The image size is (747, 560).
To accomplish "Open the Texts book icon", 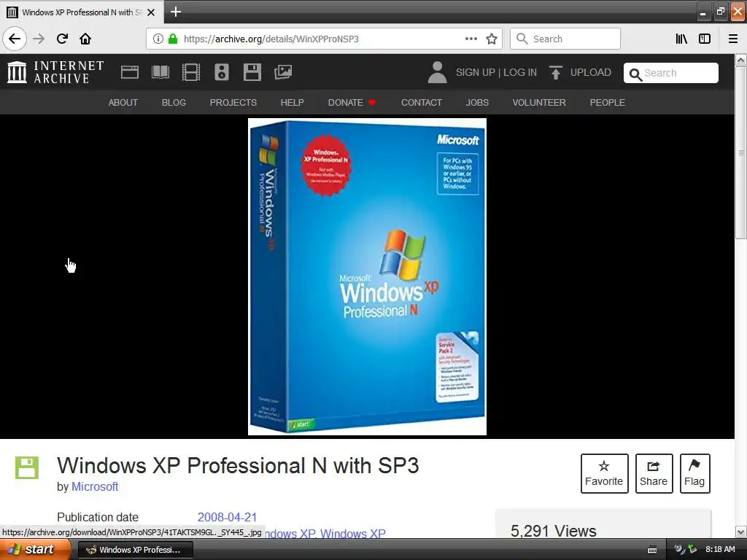I will 160,72.
